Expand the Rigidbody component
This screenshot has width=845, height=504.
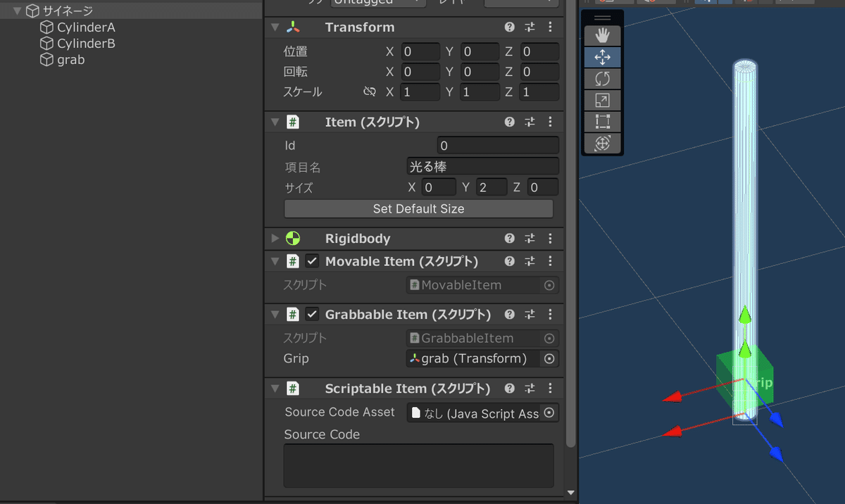pyautogui.click(x=275, y=239)
